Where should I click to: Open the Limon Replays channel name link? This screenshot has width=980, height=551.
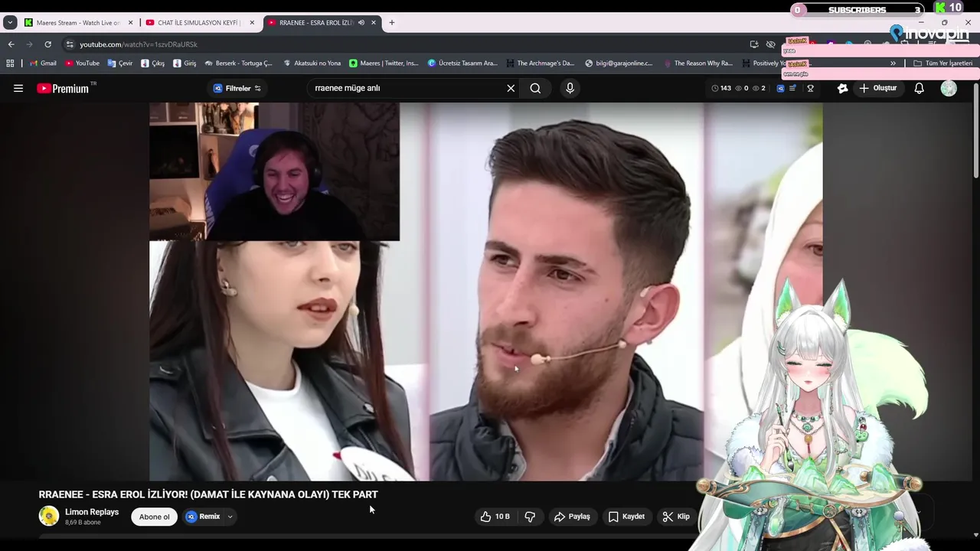[x=92, y=512]
